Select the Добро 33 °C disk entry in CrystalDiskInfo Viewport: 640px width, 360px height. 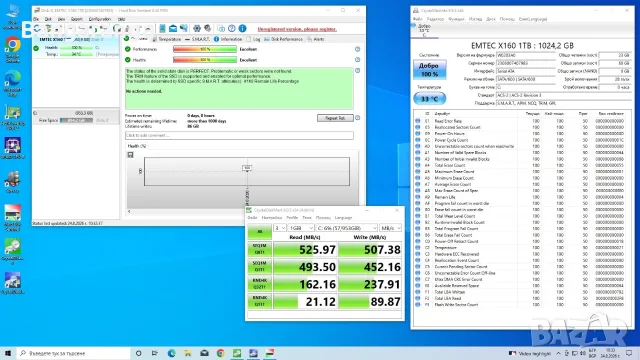pos(424,31)
